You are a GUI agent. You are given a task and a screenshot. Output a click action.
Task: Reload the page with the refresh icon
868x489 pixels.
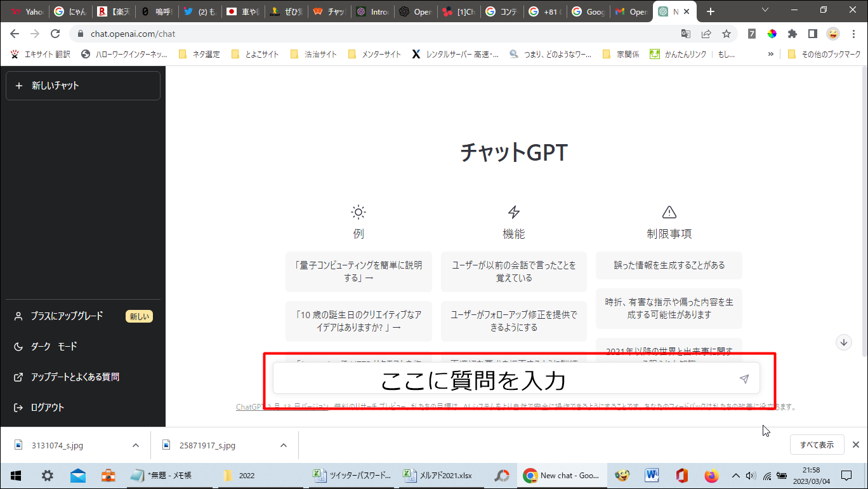click(55, 34)
